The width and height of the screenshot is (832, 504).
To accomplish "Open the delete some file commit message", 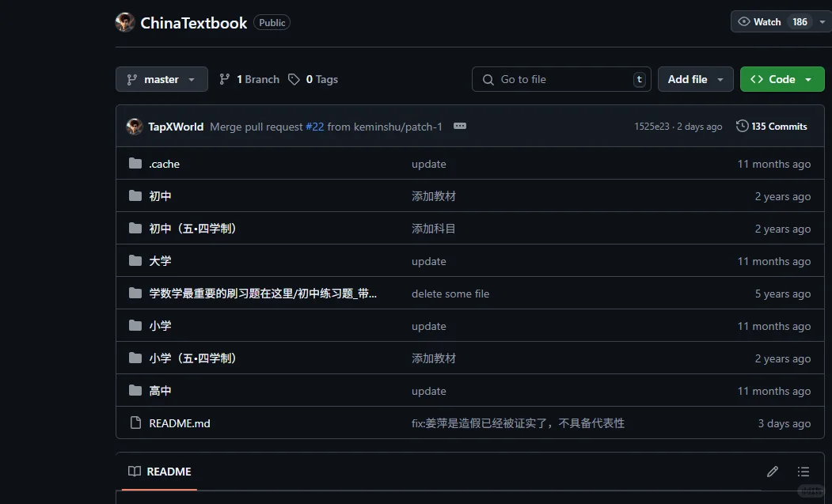I will pyautogui.click(x=450, y=294).
